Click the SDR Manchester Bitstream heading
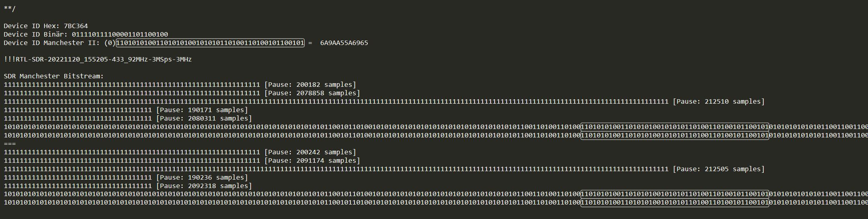Viewport: 868px width, 219px height. pos(54,76)
